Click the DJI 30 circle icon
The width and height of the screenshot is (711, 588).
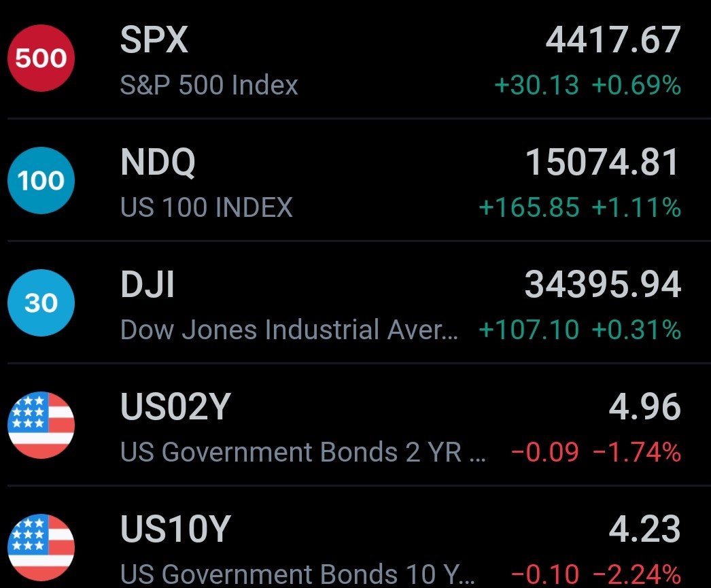pyautogui.click(x=41, y=303)
